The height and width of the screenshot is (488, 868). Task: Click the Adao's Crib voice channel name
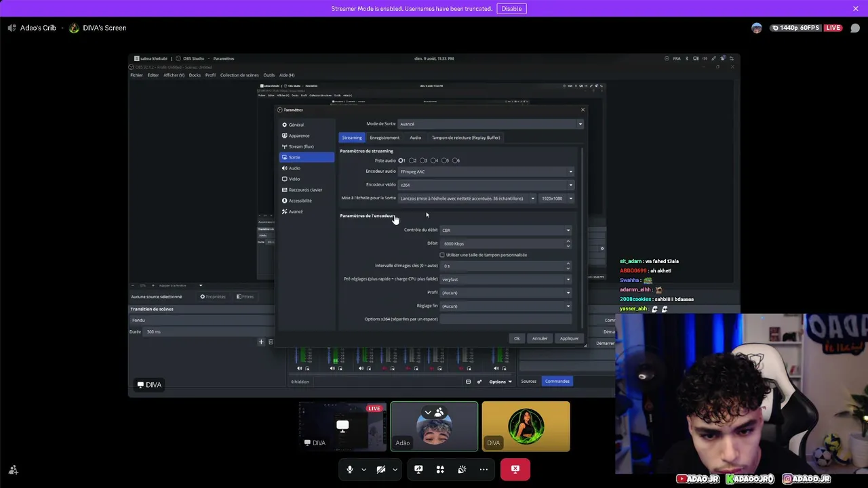click(38, 28)
